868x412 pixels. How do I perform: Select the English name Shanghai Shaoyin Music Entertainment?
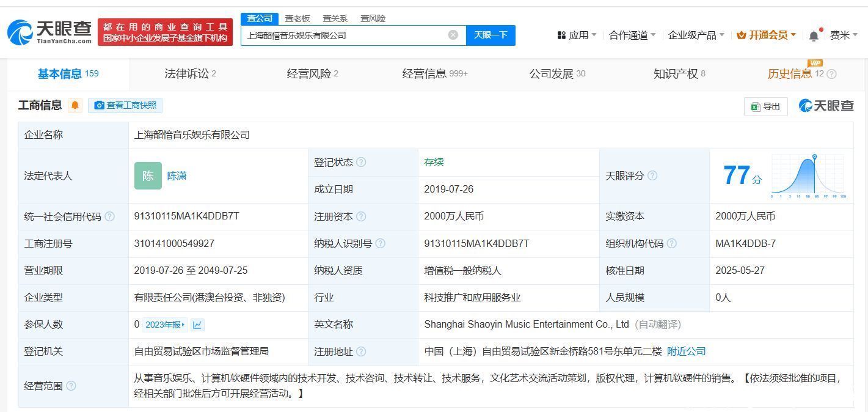point(527,325)
